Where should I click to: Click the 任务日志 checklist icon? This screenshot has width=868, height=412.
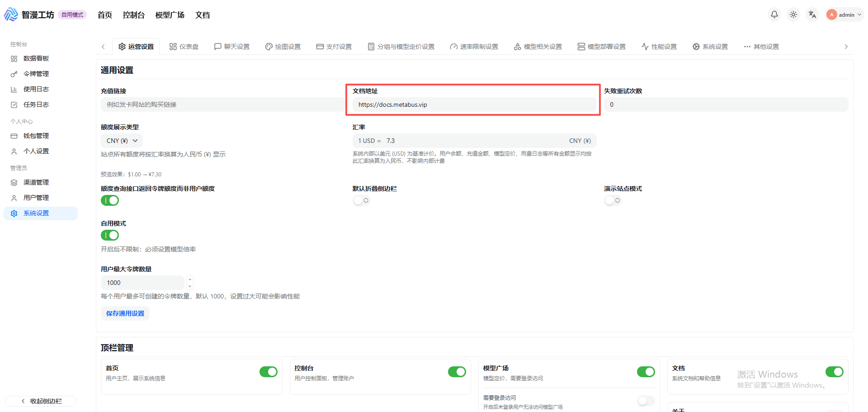(x=14, y=104)
